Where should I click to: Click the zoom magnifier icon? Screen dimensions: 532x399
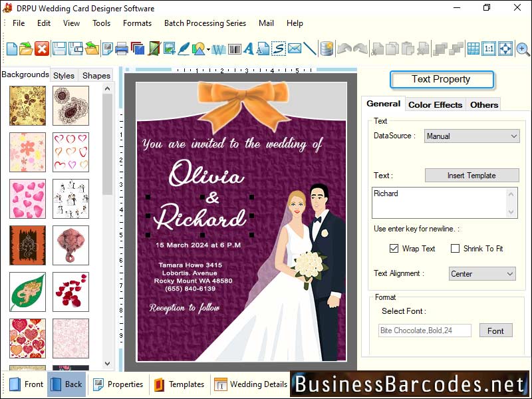(x=523, y=48)
